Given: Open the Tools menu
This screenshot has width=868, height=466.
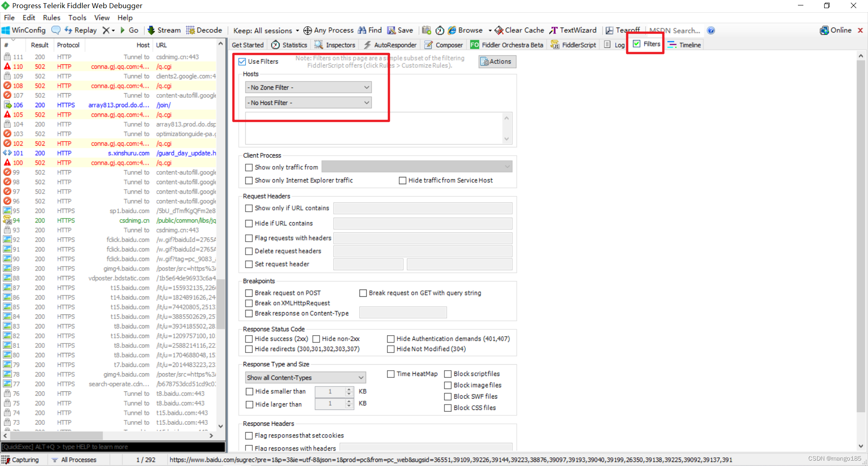Looking at the screenshot, I should 77,18.
